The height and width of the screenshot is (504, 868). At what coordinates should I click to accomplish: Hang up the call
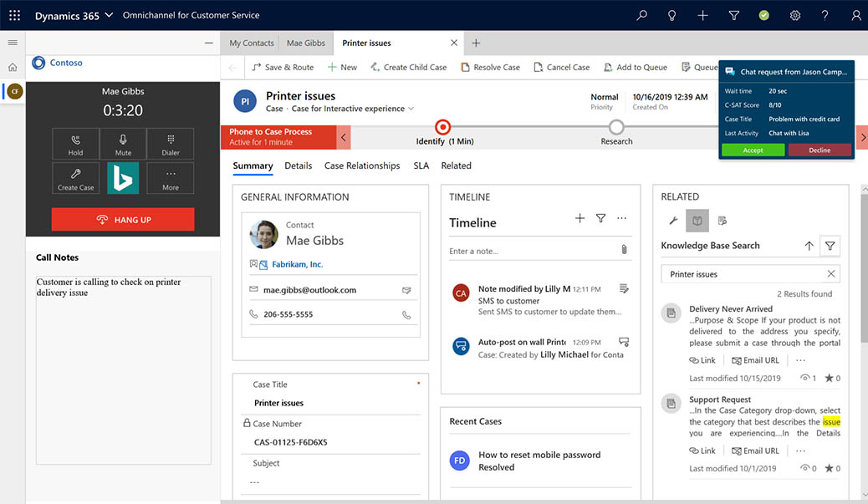[123, 220]
